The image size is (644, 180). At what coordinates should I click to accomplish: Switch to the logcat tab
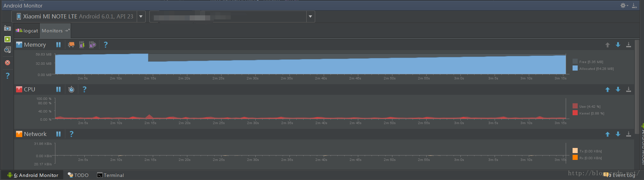click(27, 31)
